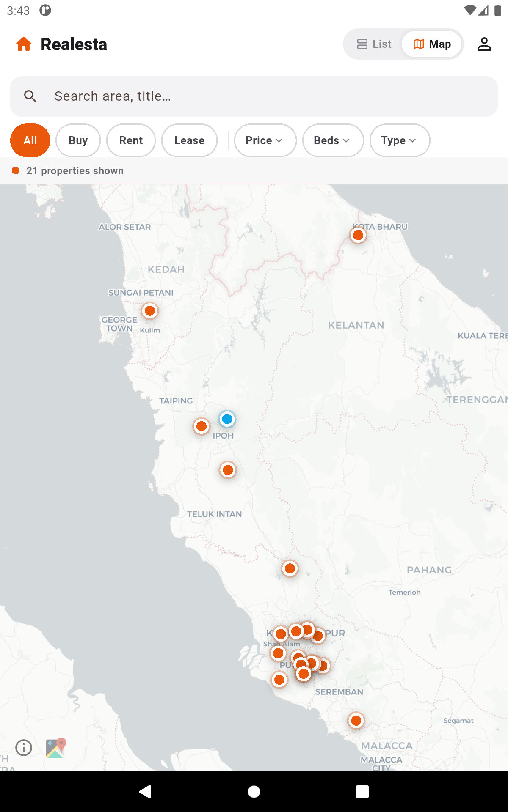Viewport: 508px width, 812px height.
Task: Tap the Realesta home logo icon
Action: [x=24, y=44]
